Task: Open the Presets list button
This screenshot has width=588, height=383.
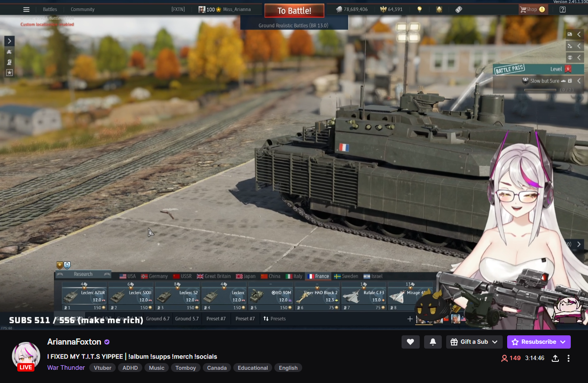Action: click(274, 319)
